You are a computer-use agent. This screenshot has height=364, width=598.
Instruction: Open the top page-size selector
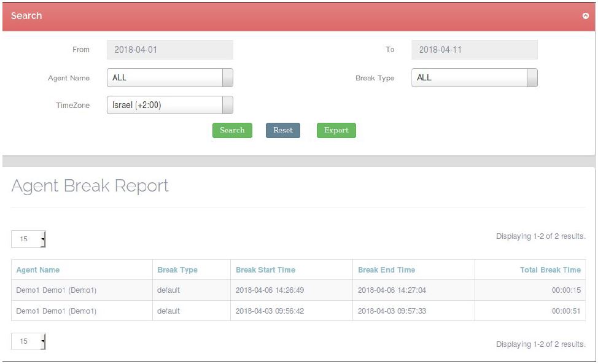tap(28, 239)
